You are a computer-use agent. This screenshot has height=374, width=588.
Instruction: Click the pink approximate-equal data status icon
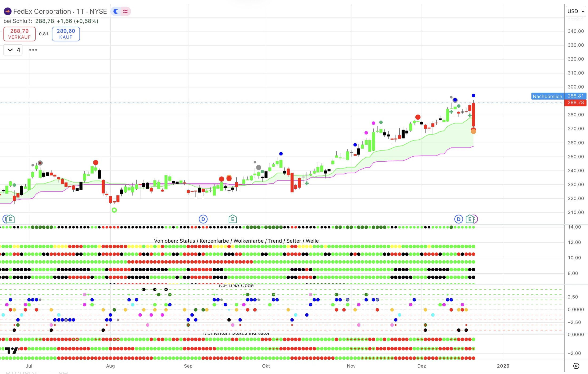click(126, 11)
